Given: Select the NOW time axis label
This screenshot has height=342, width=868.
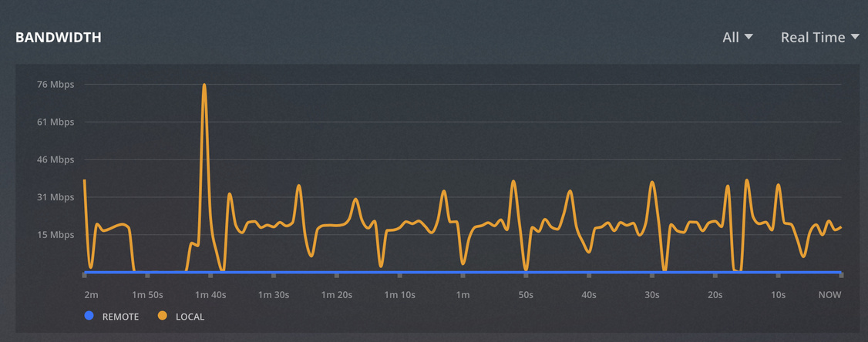Looking at the screenshot, I should tap(829, 295).
